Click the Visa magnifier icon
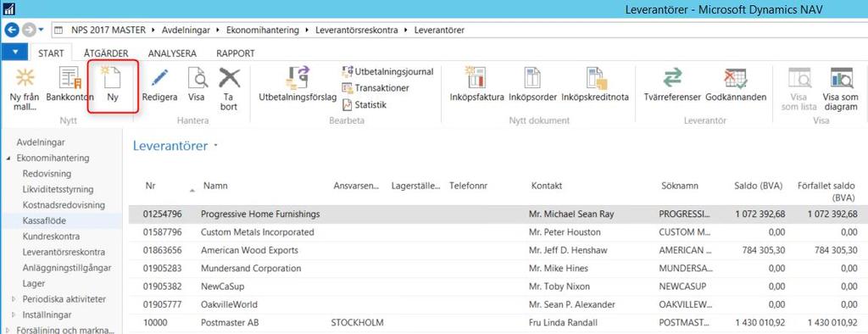This screenshot has height=334, width=868. (x=197, y=77)
